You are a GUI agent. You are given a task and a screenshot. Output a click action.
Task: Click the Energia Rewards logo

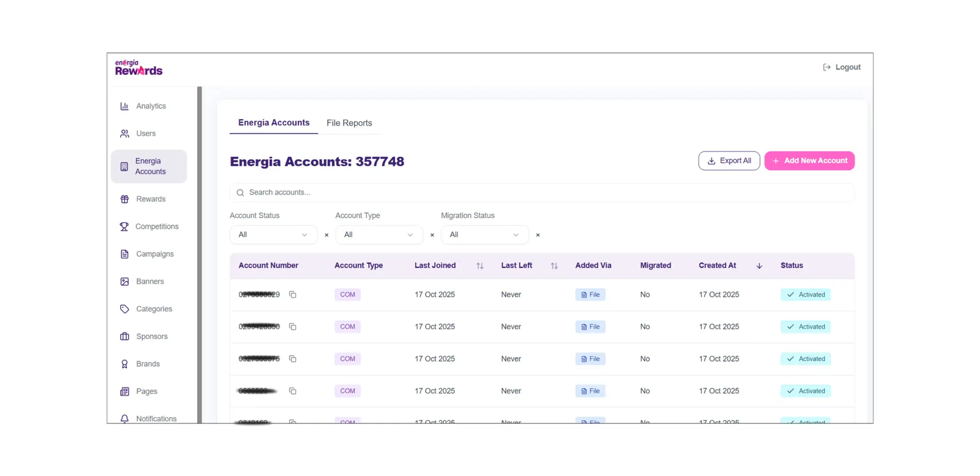click(139, 68)
